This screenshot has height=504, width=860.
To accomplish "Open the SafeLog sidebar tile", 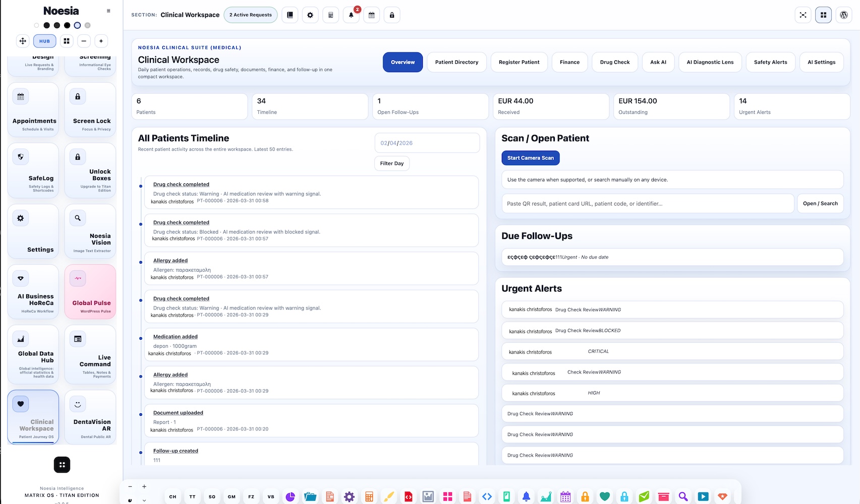I will point(33,170).
